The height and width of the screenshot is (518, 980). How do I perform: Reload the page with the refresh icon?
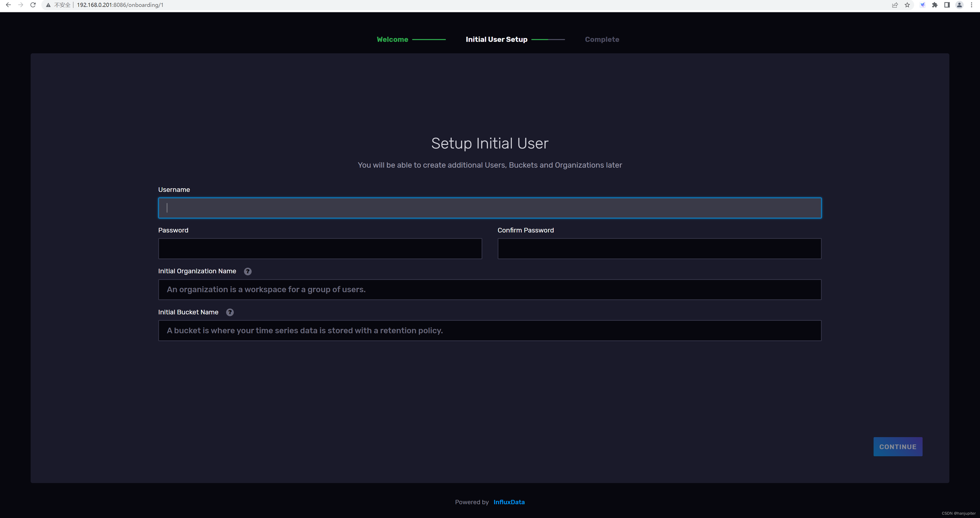click(33, 5)
